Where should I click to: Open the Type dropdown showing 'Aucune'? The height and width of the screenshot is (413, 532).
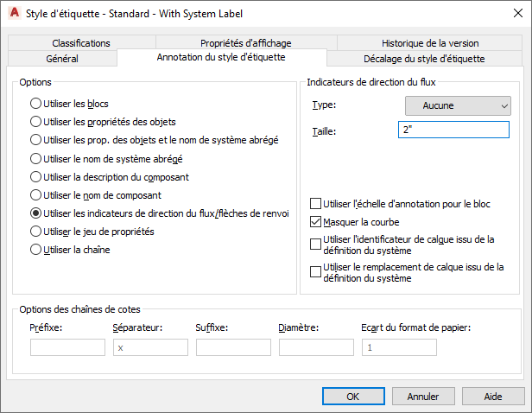458,105
